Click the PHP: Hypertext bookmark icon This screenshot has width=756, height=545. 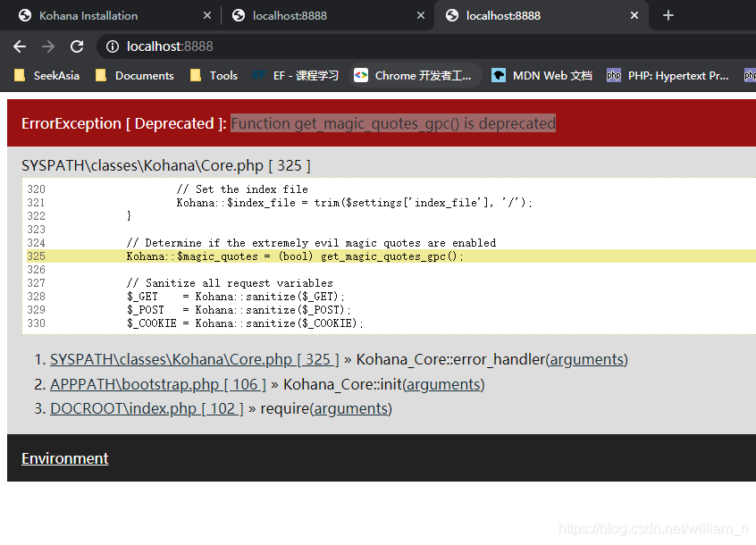pyautogui.click(x=614, y=75)
